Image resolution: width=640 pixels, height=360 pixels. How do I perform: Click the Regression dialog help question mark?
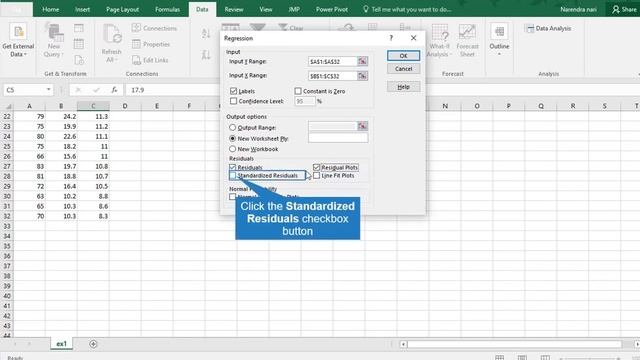pos(391,38)
